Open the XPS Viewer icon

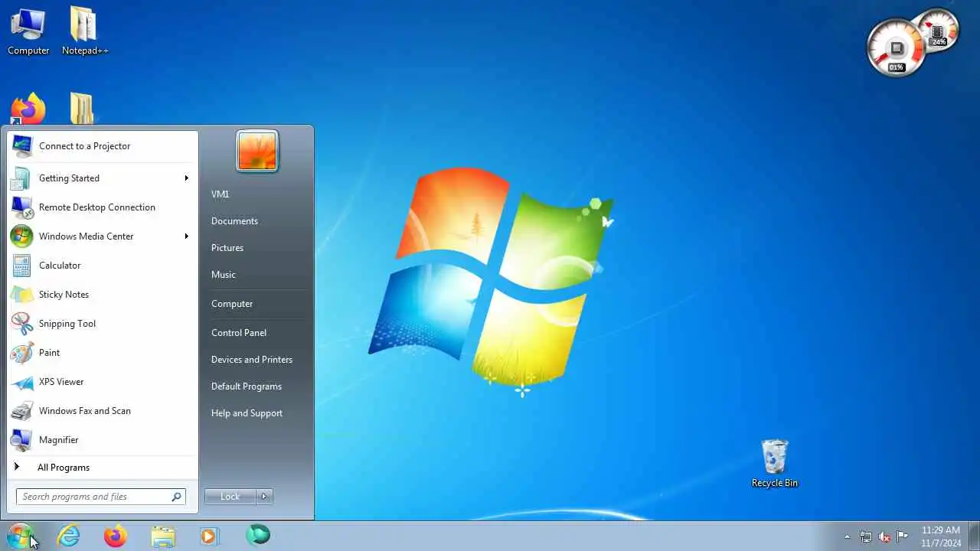point(21,382)
